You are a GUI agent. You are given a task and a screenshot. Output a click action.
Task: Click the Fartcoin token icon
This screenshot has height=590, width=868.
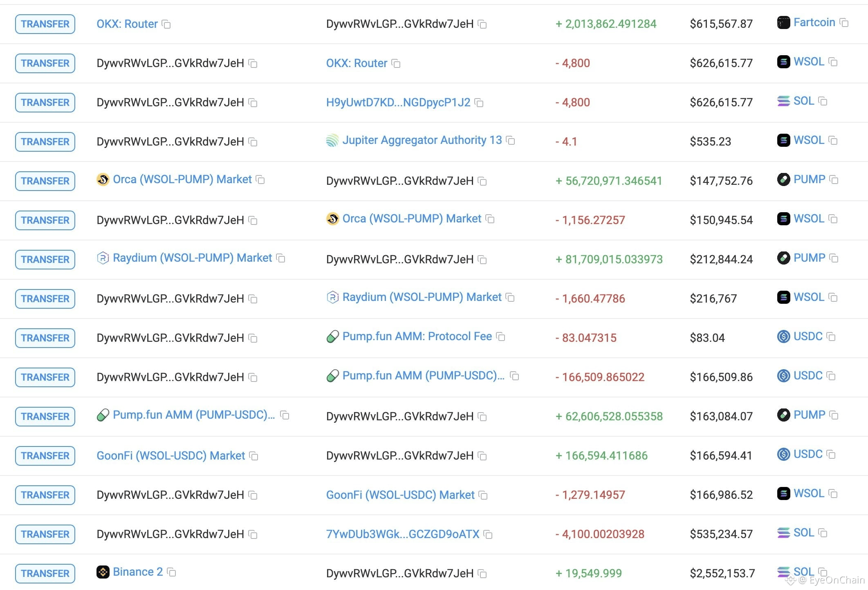783,22
